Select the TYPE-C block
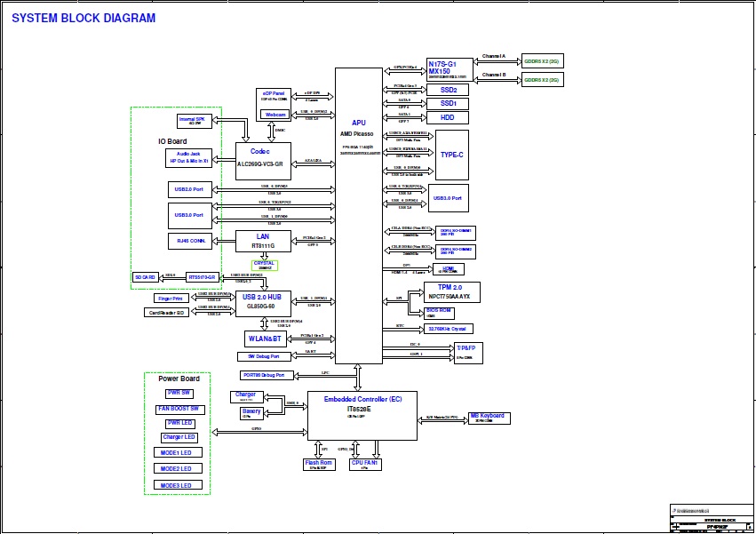 (451, 155)
